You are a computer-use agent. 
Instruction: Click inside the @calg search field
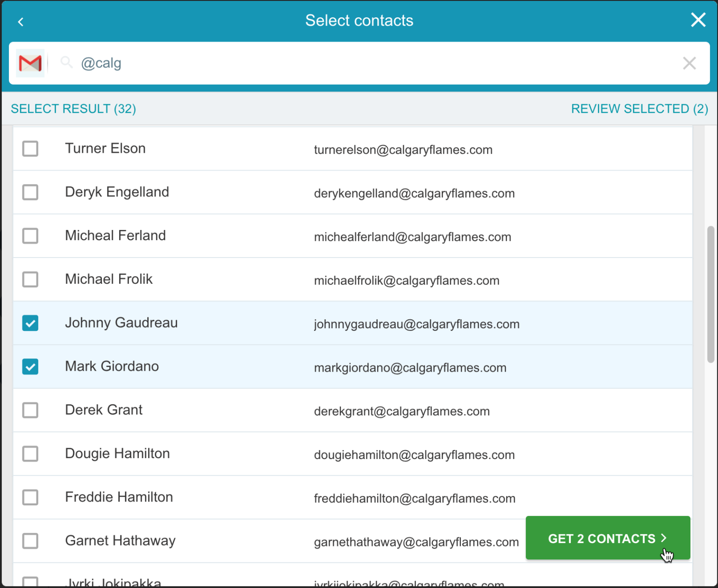click(280, 63)
